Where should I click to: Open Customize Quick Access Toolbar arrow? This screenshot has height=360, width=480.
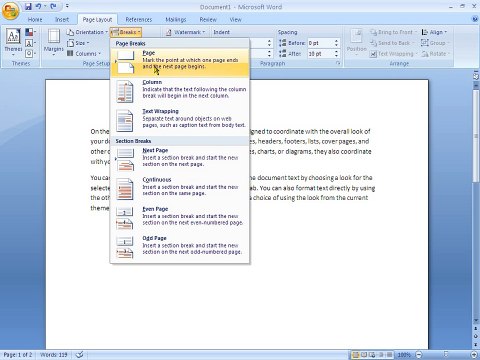point(67,6)
